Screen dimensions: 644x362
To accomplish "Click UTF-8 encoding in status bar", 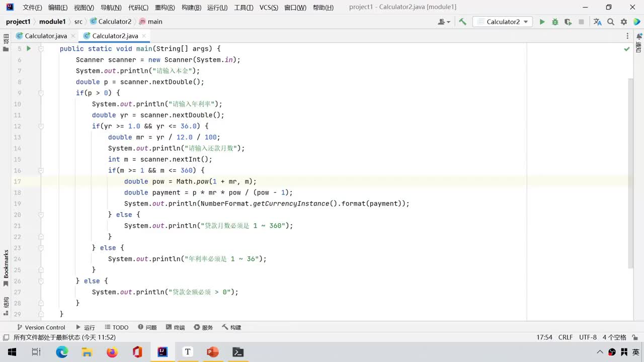I will 588,337.
